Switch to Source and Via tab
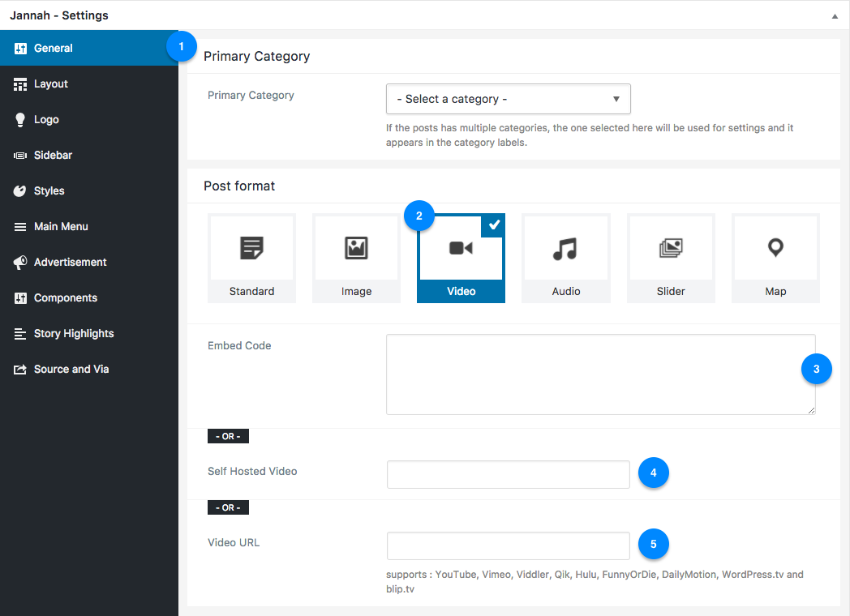The image size is (850, 616). coord(89,370)
